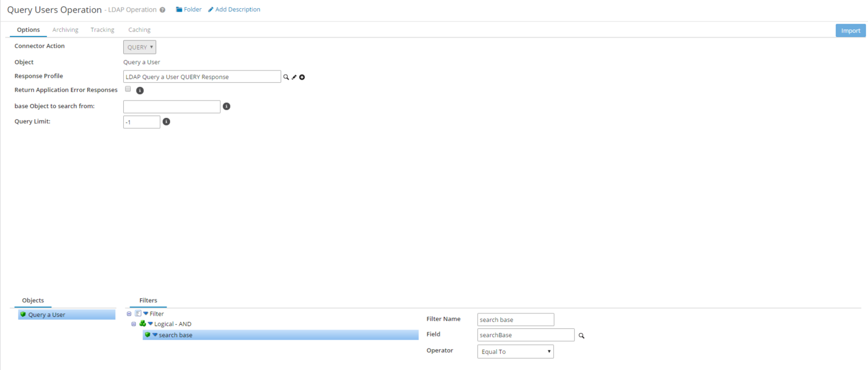Open the Connector Action QUERY dropdown
Screen dimensions: 868x370
(x=139, y=47)
